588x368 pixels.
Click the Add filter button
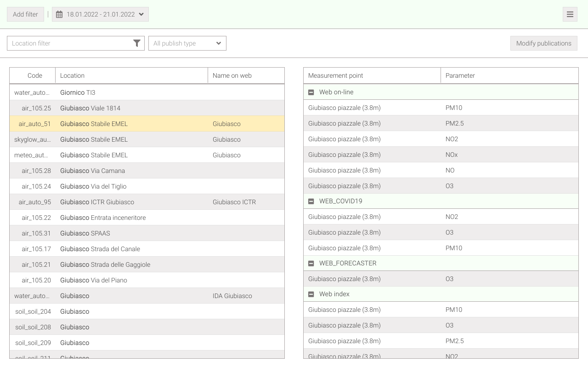coord(25,14)
